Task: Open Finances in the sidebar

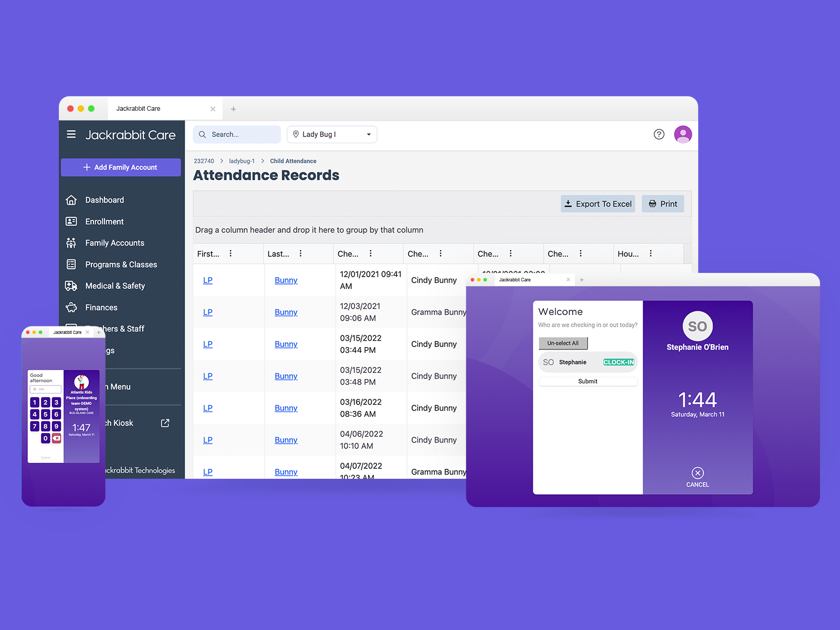Action: coord(101,308)
